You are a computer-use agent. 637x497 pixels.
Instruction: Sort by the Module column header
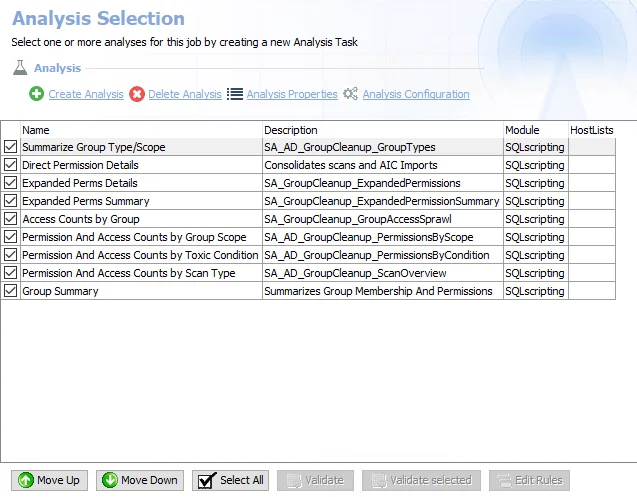coord(535,130)
